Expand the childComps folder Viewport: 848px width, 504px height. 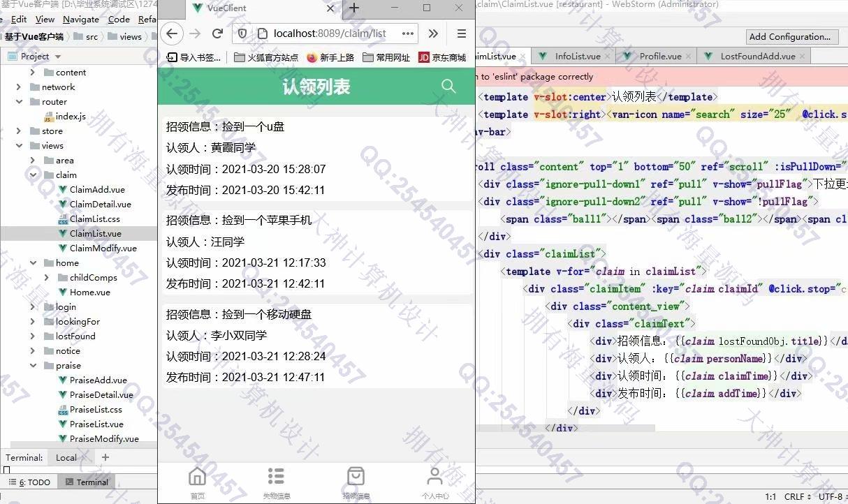46,277
